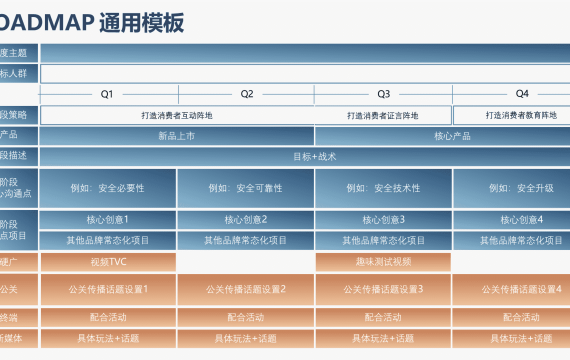Select the 产品 row header
Viewport: 570px width, 360px height.
click(19, 136)
